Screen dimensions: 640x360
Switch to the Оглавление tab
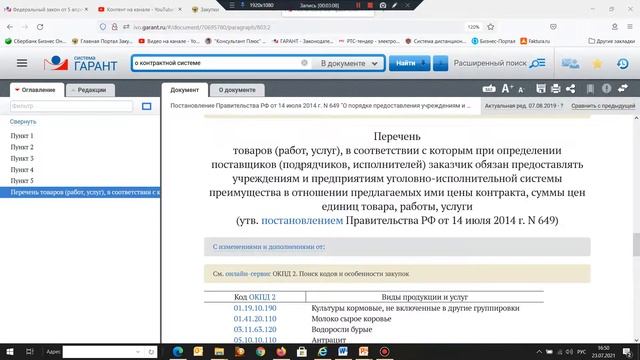pyautogui.click(x=37, y=90)
